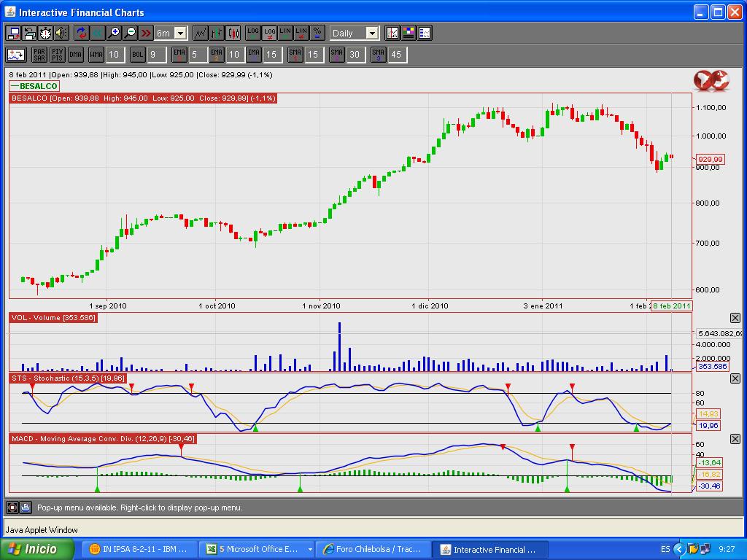Screen dimensions: 747x560
Task: Click the red-blue refresh arrows icon
Action: coord(81,33)
